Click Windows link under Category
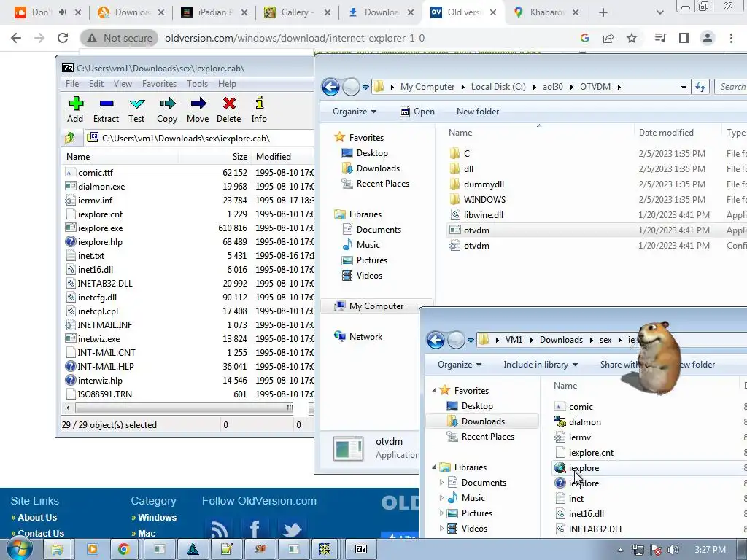The height and width of the screenshot is (560, 747). tap(157, 517)
